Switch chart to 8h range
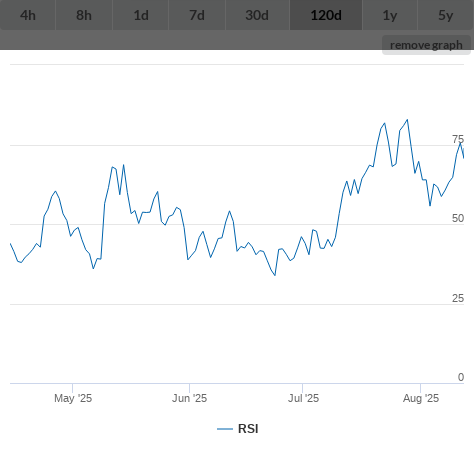The width and height of the screenshot is (474, 455). pos(84,15)
